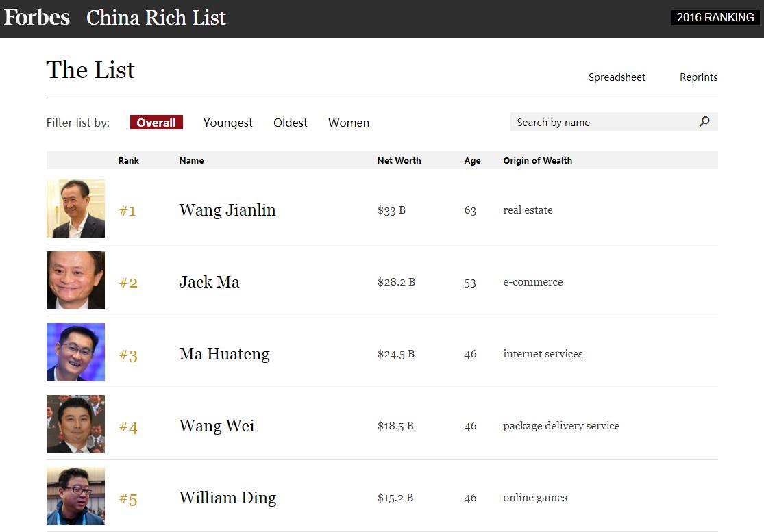Image resolution: width=764 pixels, height=532 pixels.
Task: Click the picture beside William Ding
Action: (x=75, y=496)
